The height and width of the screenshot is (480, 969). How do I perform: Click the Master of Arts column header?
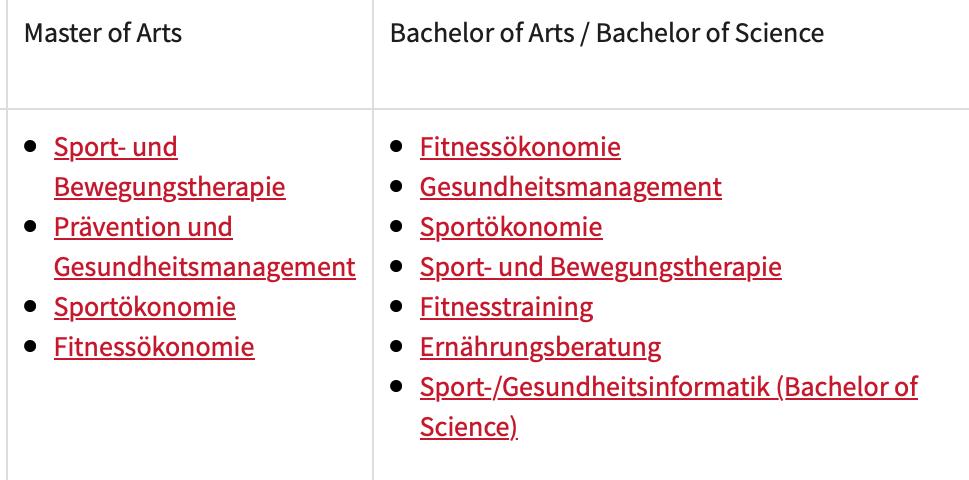(x=103, y=33)
